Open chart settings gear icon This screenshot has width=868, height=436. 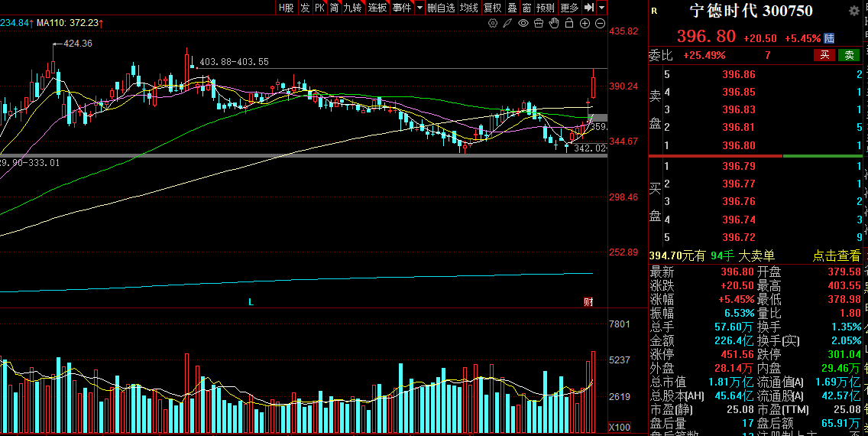point(493,24)
